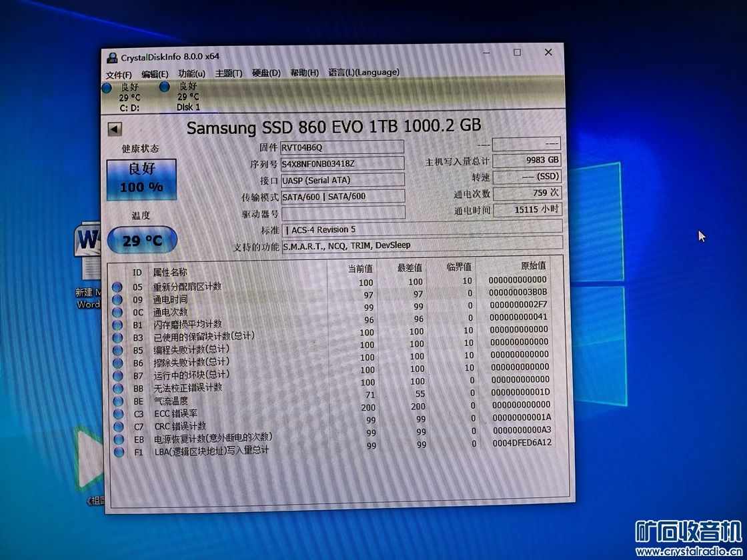The image size is (747, 560).
Task: Click the transfer mode field SATA/600 | SATA/600
Action: click(343, 196)
